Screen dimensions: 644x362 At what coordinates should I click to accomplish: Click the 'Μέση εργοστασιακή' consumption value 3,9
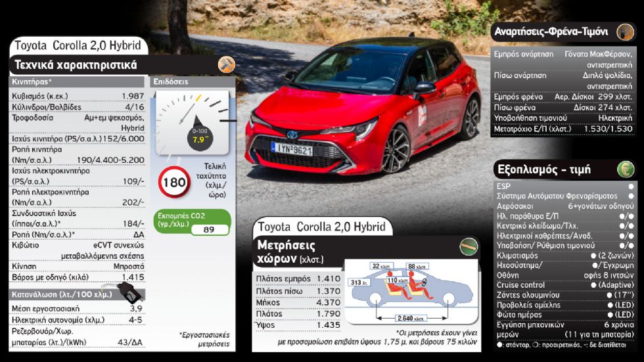coord(136,308)
